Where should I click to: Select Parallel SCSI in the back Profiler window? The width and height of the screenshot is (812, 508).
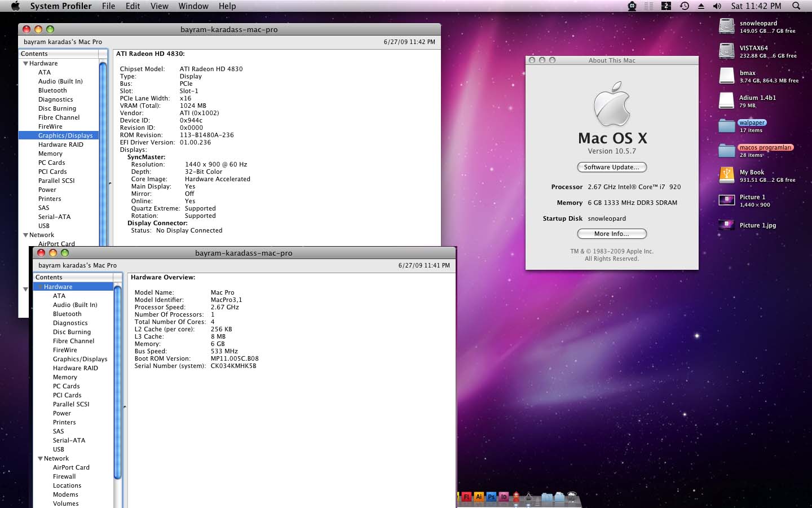(x=56, y=181)
